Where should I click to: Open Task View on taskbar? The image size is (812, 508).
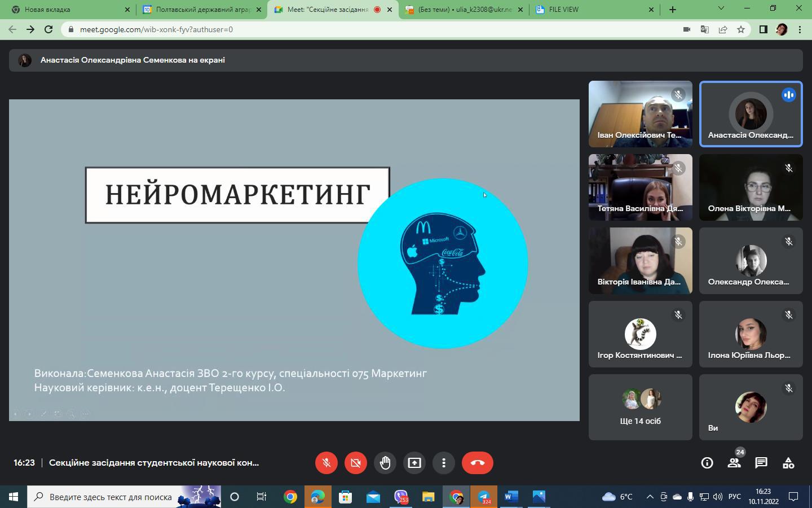262,497
